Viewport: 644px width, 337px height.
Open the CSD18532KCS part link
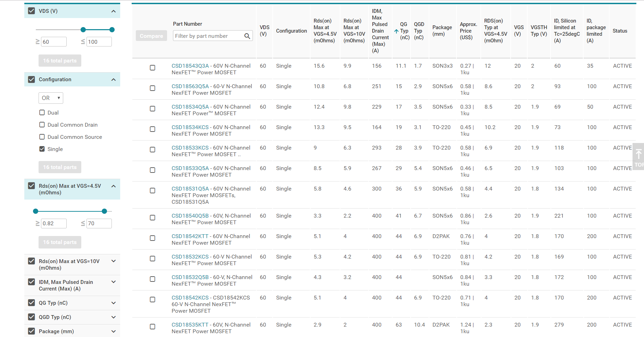190,256
